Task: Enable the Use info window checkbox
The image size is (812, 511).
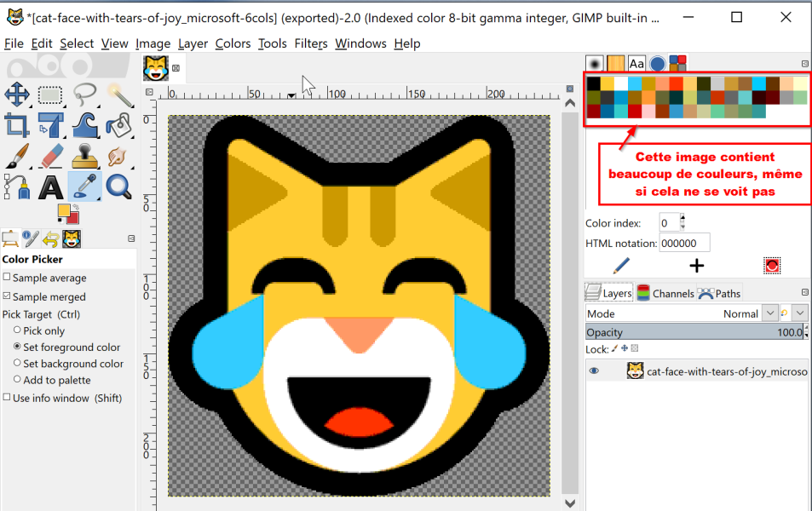Action: coord(7,397)
